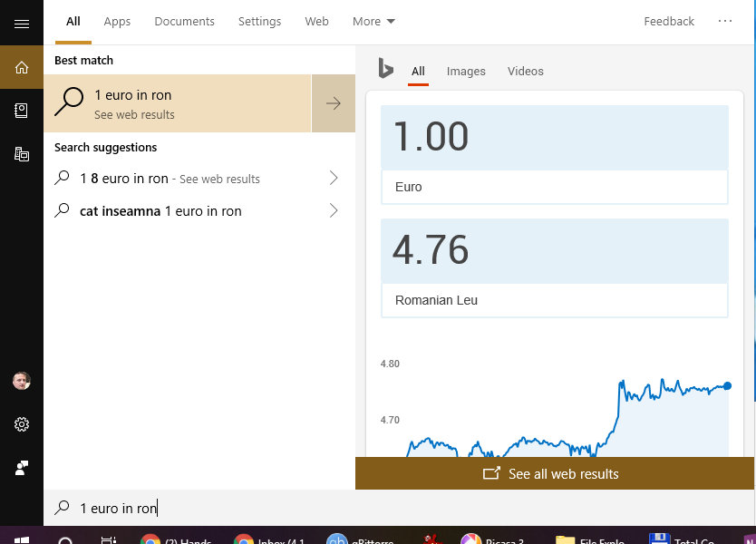Switch to the Settings filter tab
Viewport: 756px width, 544px height.
(259, 21)
